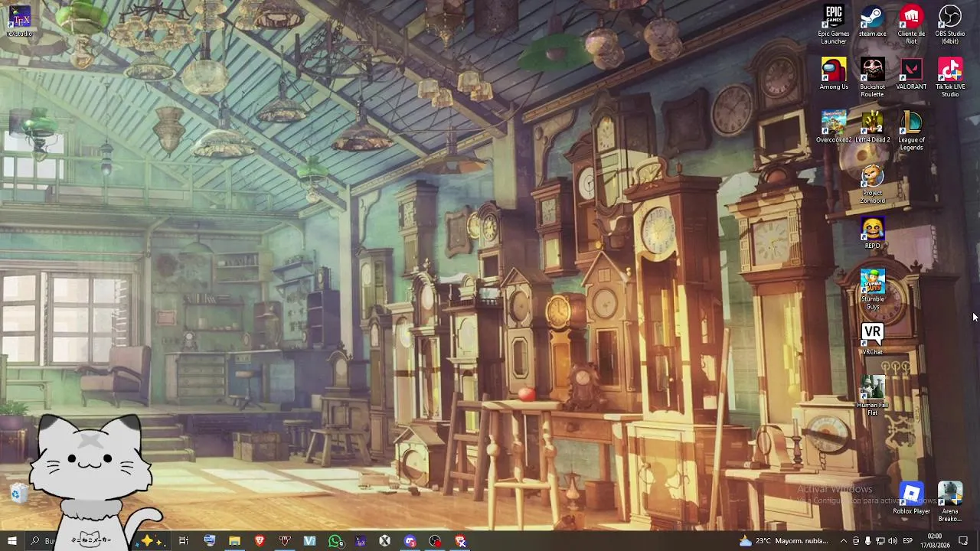Open the taskbar icon with red 3 badge

(x=410, y=541)
